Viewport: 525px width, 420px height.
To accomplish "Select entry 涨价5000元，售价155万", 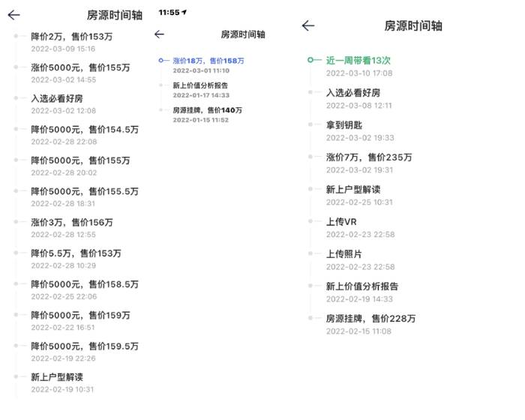I will pos(80,67).
